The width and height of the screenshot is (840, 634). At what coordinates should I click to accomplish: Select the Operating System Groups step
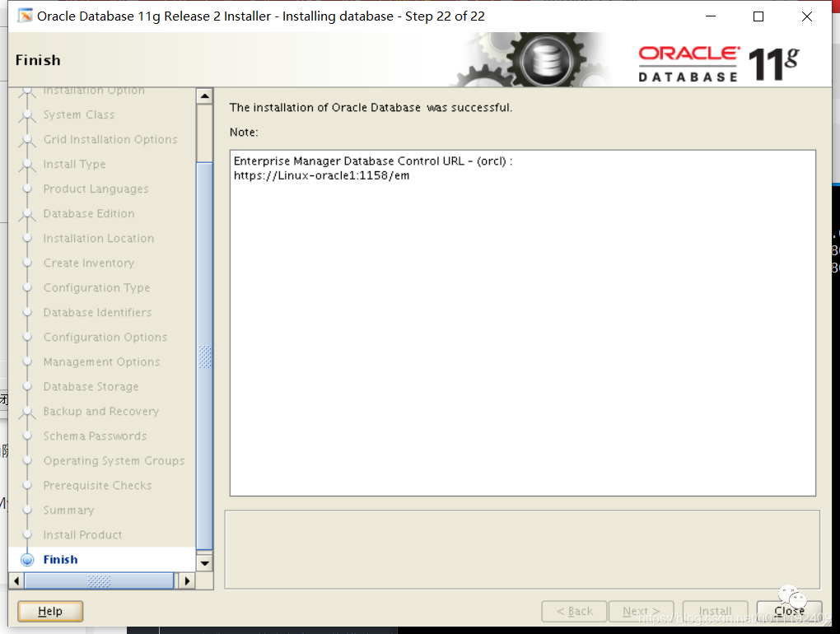114,461
